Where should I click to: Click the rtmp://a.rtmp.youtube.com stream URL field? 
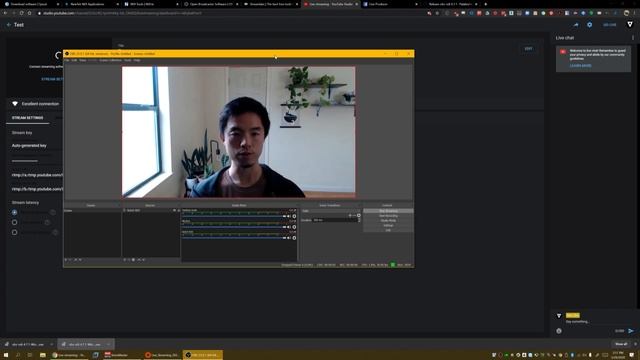pyautogui.click(x=37, y=175)
